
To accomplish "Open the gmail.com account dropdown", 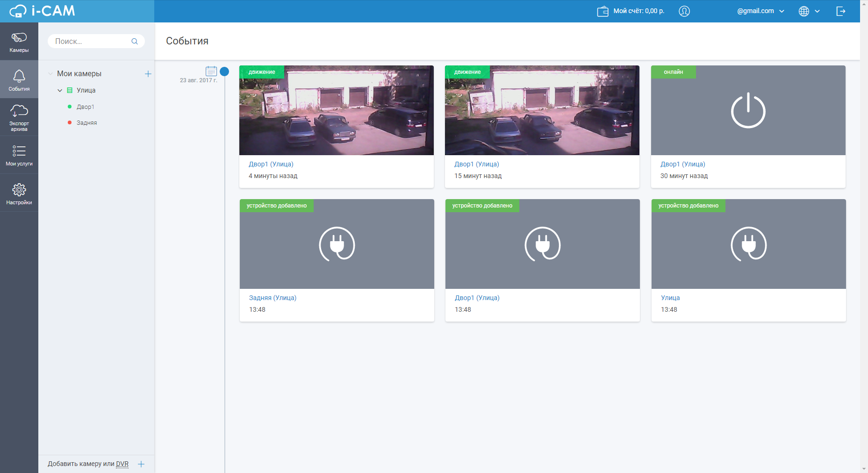I will coord(760,11).
